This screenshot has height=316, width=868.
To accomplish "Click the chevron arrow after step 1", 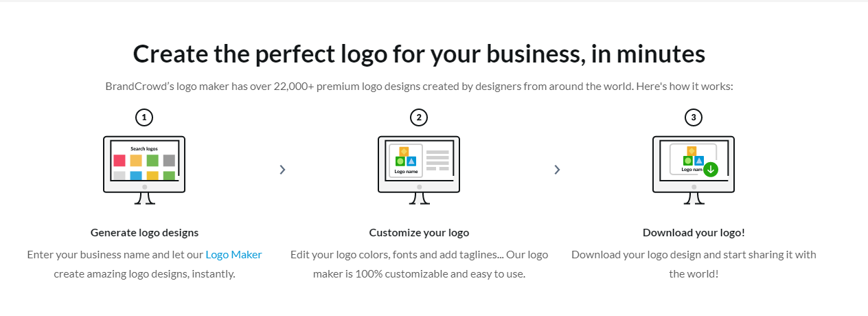I will point(282,170).
